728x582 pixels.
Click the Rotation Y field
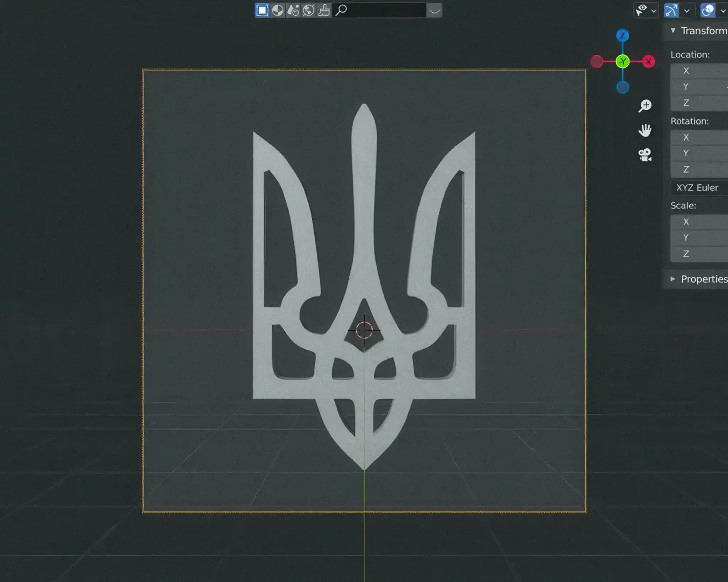pyautogui.click(x=699, y=153)
